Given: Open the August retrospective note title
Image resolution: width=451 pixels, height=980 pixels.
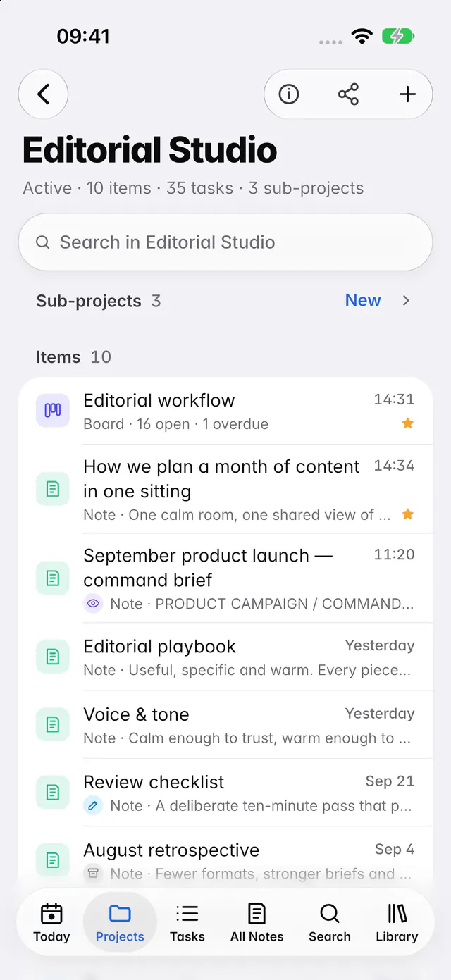Looking at the screenshot, I should [171, 850].
